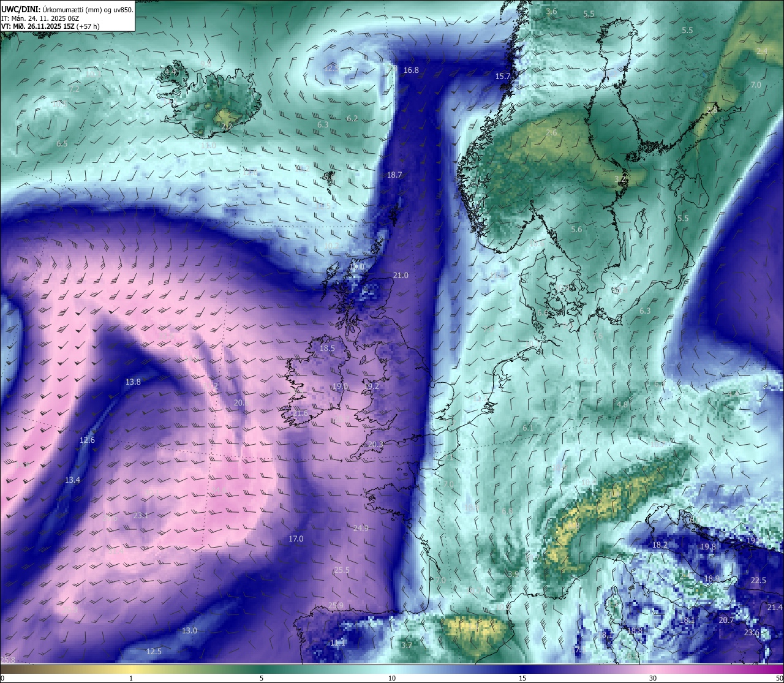Click the 21.6 value over southern Ireland
The width and height of the screenshot is (784, 683).
[300, 413]
